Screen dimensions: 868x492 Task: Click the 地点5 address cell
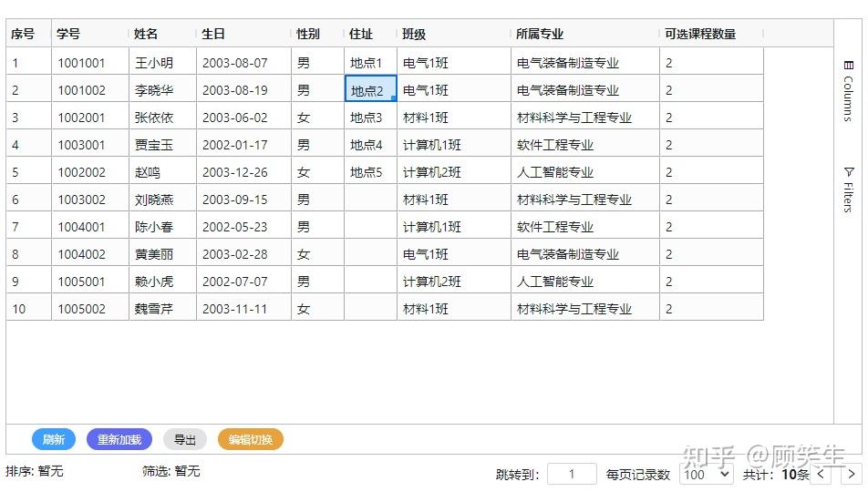[370, 171]
